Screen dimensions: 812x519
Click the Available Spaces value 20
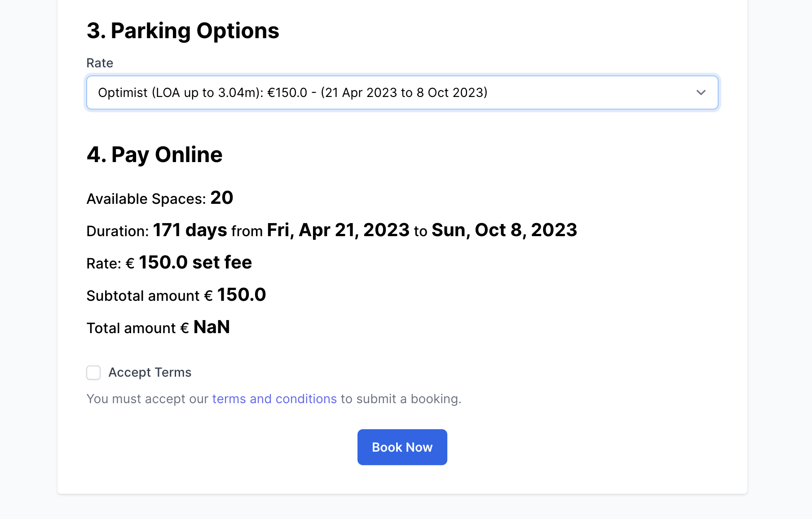[x=222, y=198]
